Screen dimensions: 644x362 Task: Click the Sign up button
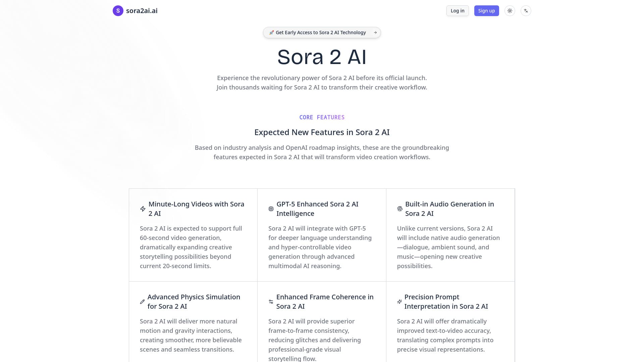pyautogui.click(x=486, y=10)
